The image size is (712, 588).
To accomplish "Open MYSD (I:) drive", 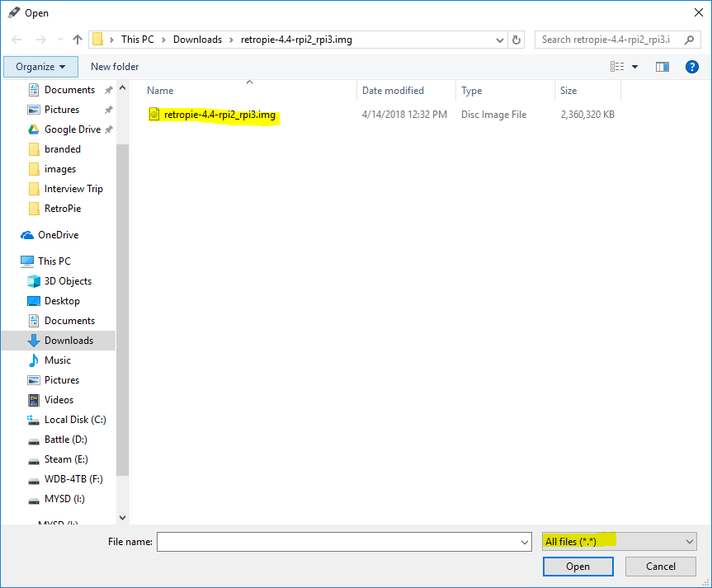I will [64, 499].
